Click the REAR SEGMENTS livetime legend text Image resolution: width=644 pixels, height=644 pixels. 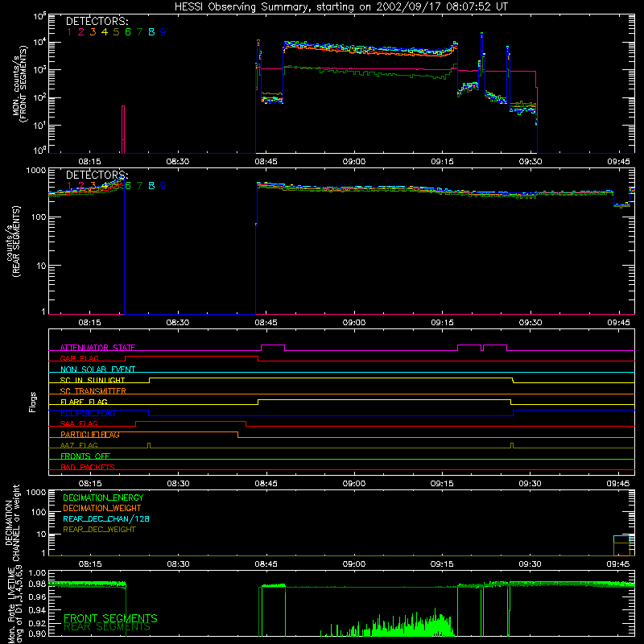pyautogui.click(x=107, y=627)
